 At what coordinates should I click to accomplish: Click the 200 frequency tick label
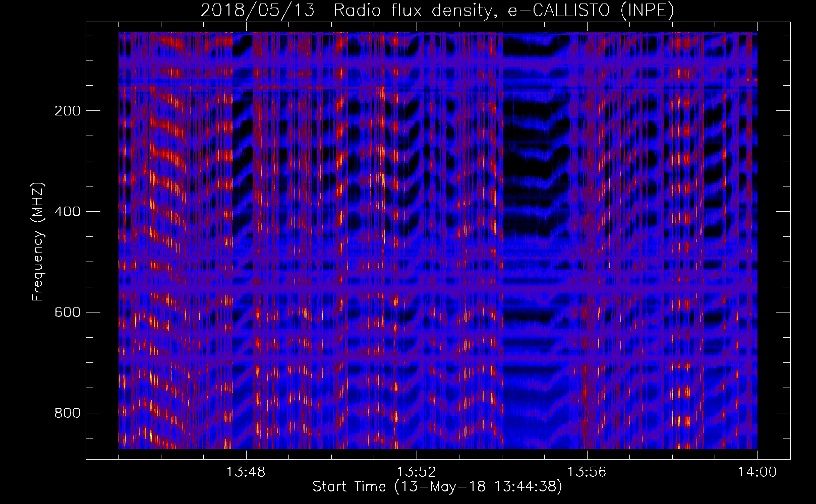click(x=67, y=111)
